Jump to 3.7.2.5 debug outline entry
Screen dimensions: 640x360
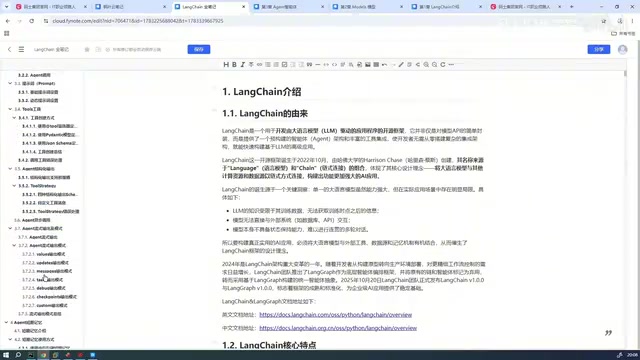(44, 288)
